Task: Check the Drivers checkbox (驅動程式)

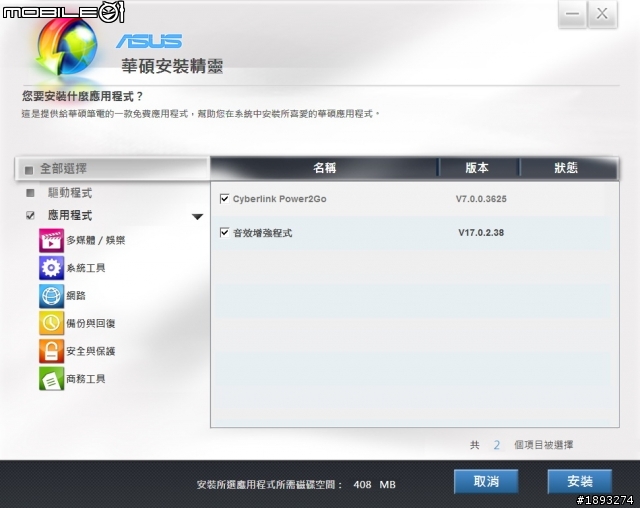Action: point(30,193)
